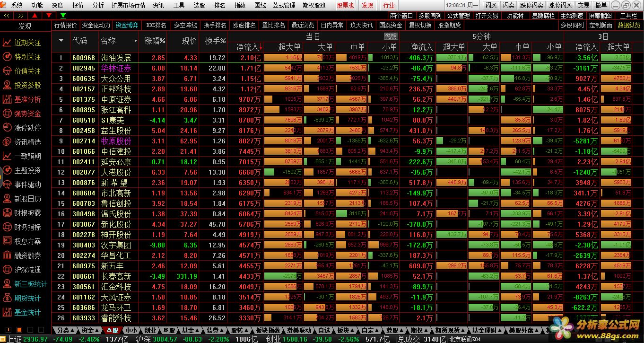Open the 主题投资 sidebar icon
644x343 pixels.
(x=7, y=170)
